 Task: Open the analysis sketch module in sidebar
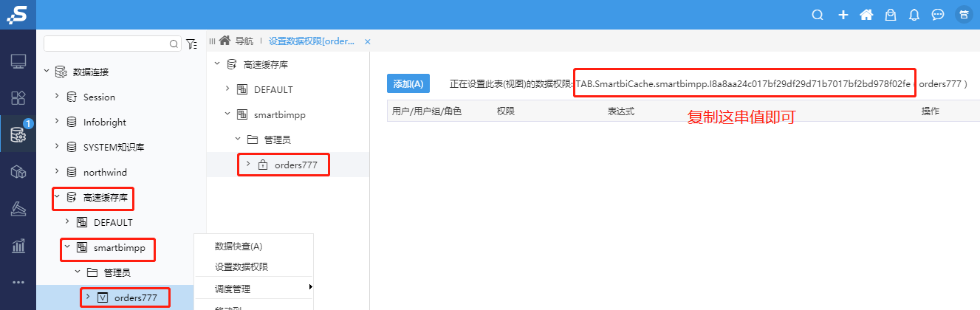tap(18, 209)
